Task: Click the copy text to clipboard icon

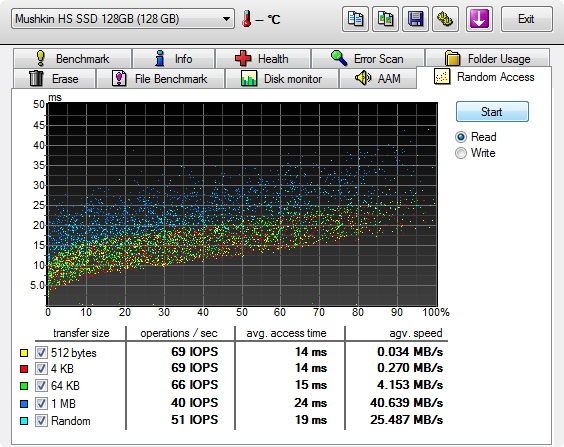Action: click(355, 19)
